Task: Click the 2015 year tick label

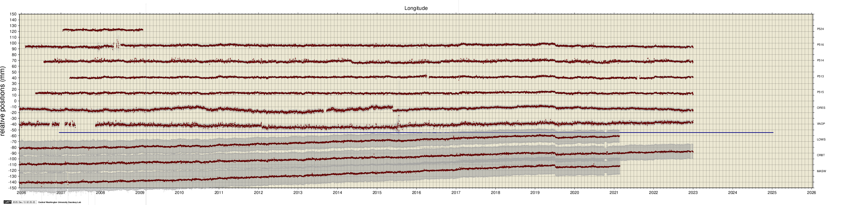Action: click(x=377, y=193)
